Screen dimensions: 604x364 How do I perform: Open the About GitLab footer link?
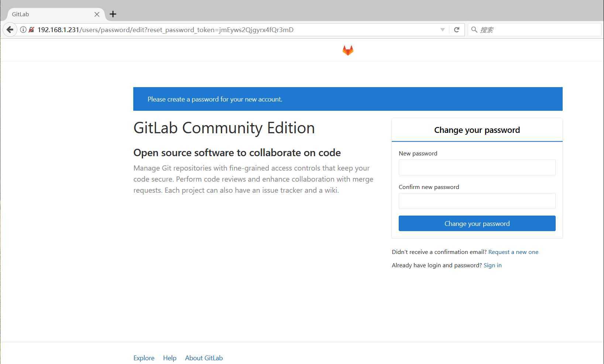[x=204, y=358]
